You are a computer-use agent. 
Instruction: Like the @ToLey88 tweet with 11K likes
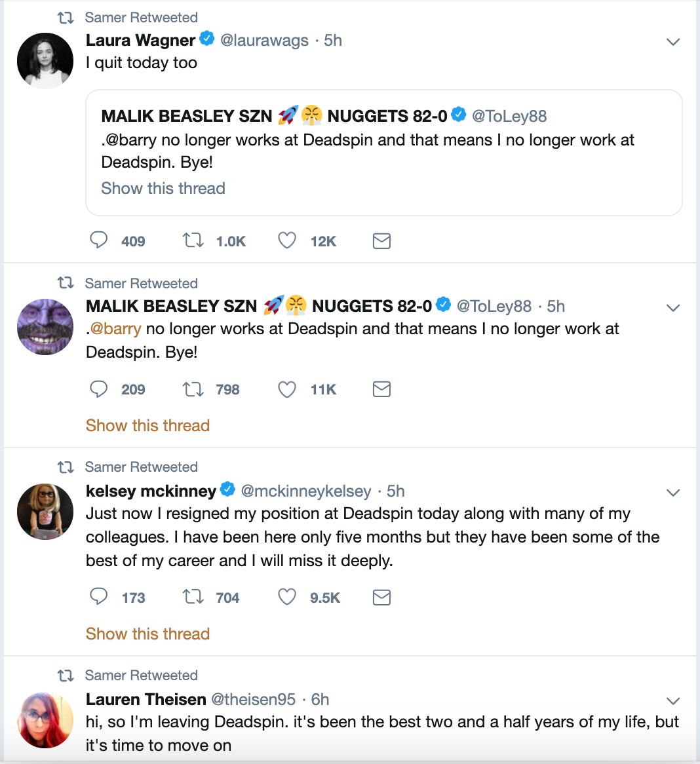click(287, 389)
